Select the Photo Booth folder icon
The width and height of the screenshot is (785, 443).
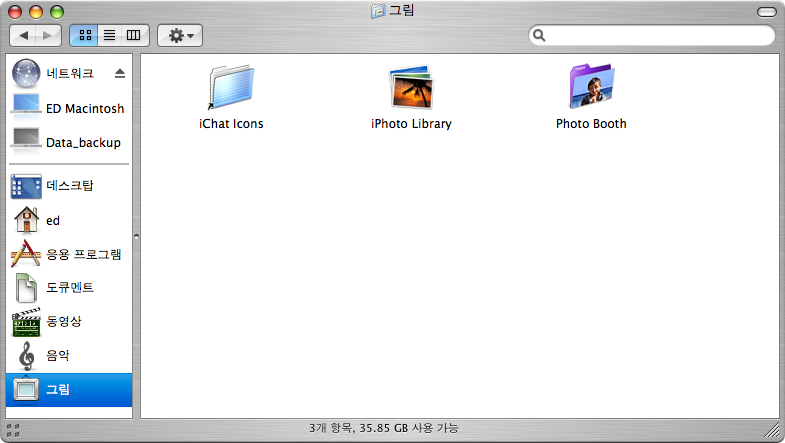[x=591, y=87]
